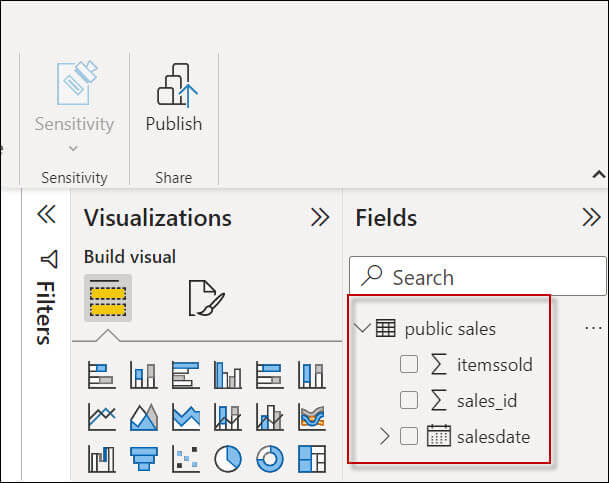Open the Build visual tab
609x483 pixels.
tap(108, 298)
